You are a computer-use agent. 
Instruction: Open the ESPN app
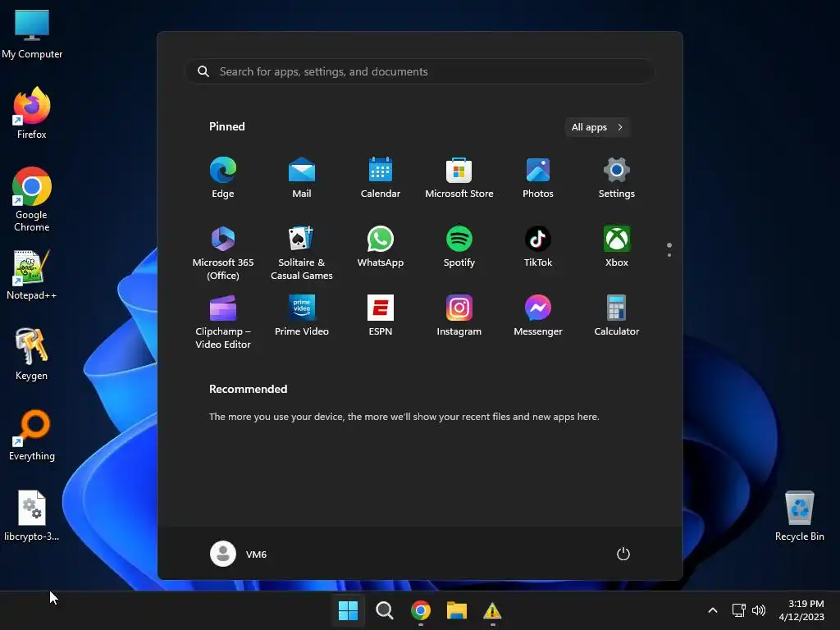tap(381, 316)
